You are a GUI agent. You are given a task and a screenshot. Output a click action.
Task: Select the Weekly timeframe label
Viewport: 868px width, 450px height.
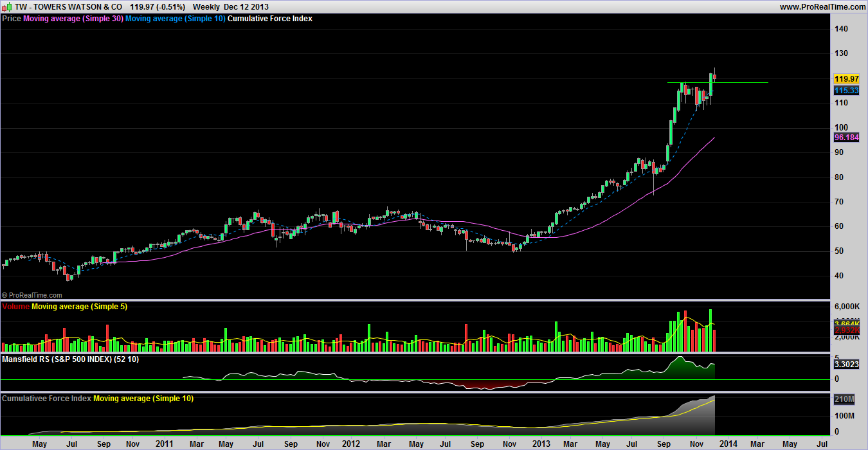pyautogui.click(x=207, y=6)
